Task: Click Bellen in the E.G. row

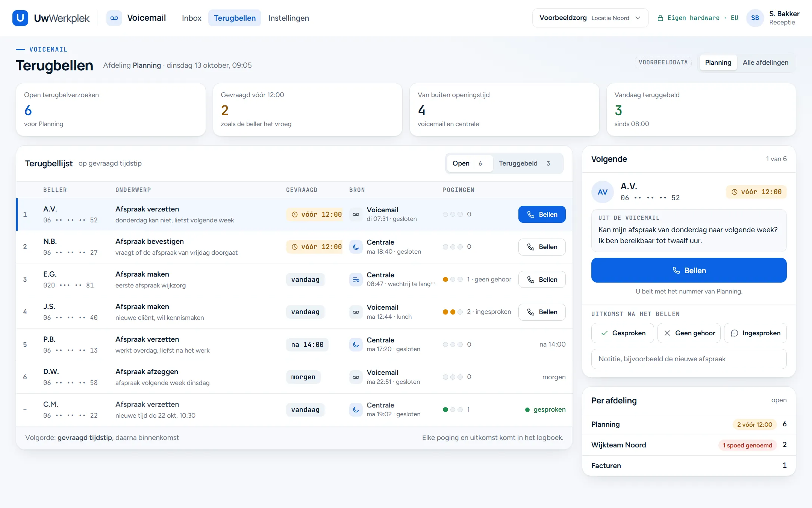Action: [542, 280]
